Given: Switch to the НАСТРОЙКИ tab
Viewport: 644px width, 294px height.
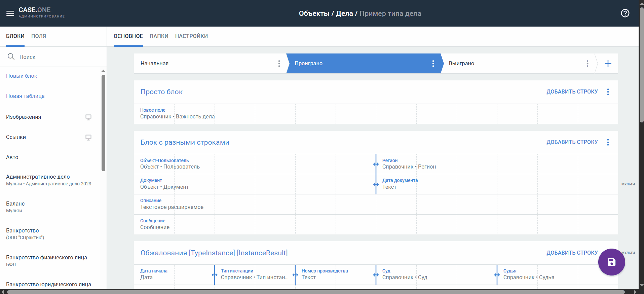Looking at the screenshot, I should (191, 36).
